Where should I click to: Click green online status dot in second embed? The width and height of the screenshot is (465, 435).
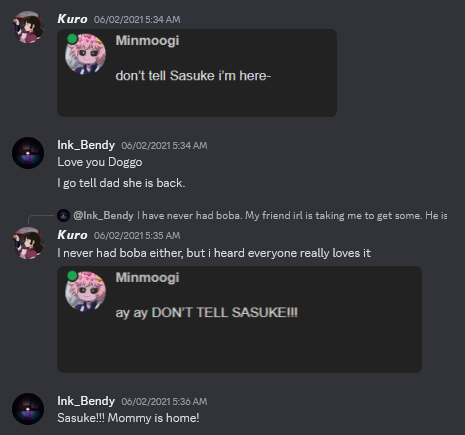(x=72, y=276)
